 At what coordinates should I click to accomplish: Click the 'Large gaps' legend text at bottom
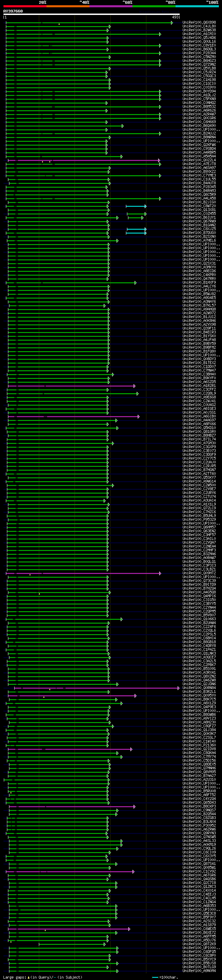tap(15, 977)
